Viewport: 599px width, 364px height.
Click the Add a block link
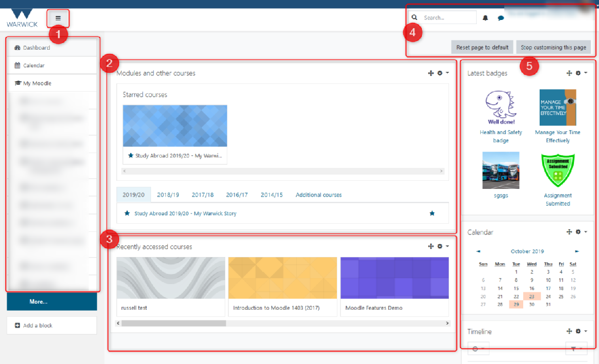(x=38, y=326)
